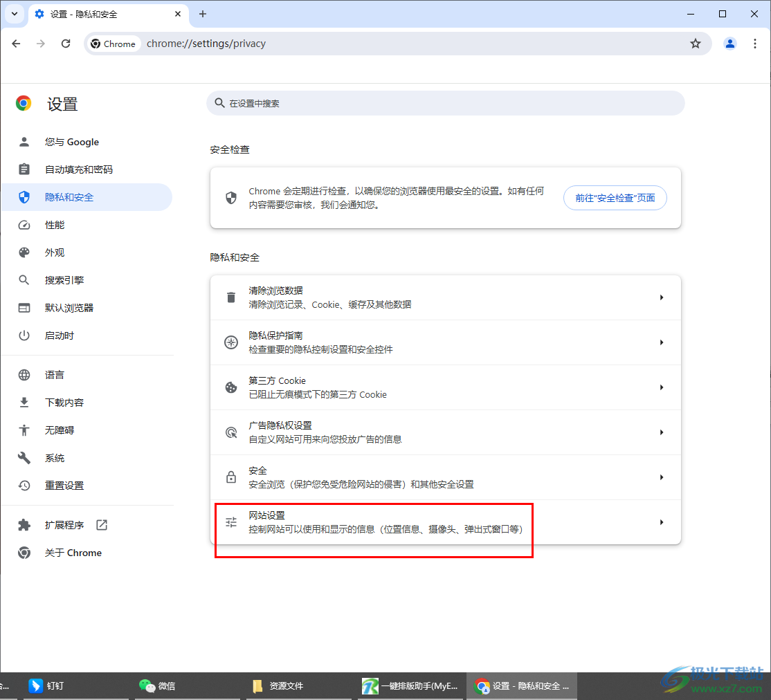
Task: Click the clipboard icon for 自动填充和密码
Action: 24,169
